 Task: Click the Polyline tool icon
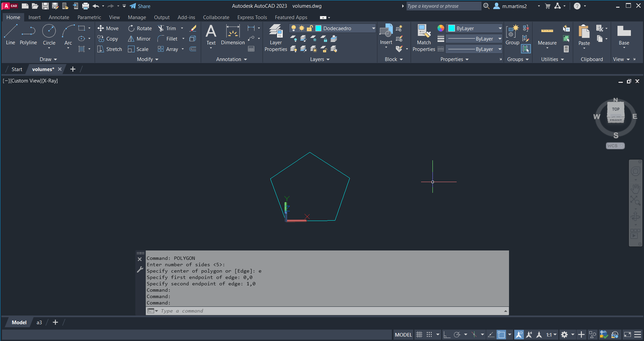28,31
